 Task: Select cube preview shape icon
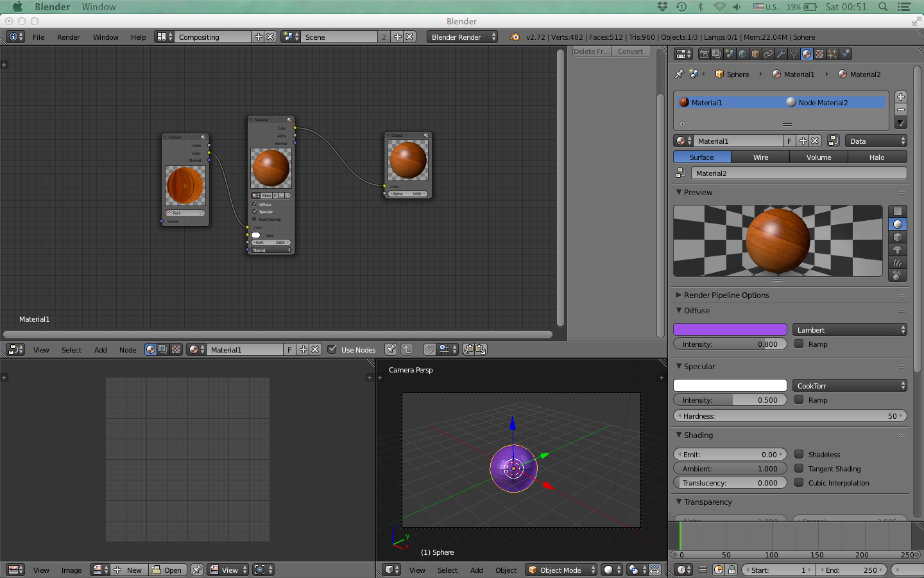pos(898,237)
